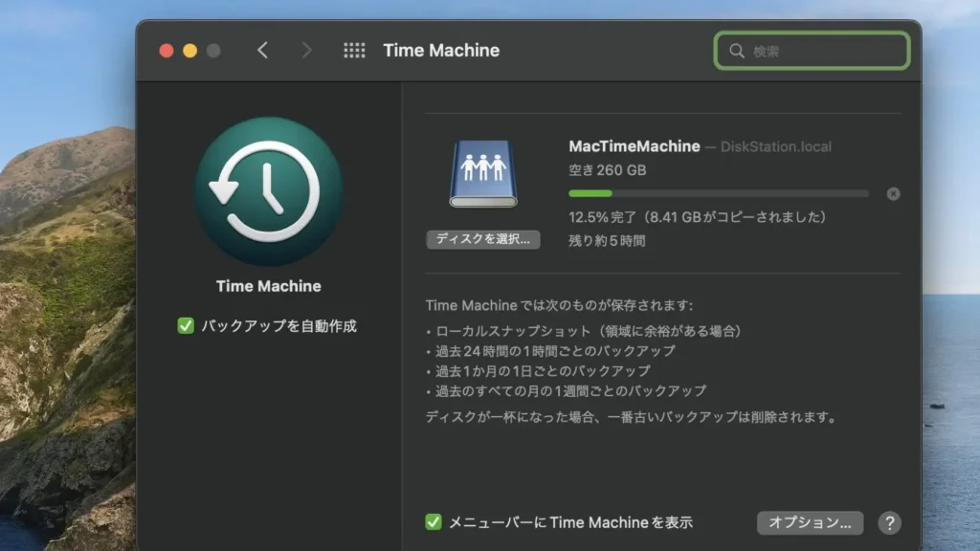Click the large Time Machine clock icon

pyautogui.click(x=269, y=191)
